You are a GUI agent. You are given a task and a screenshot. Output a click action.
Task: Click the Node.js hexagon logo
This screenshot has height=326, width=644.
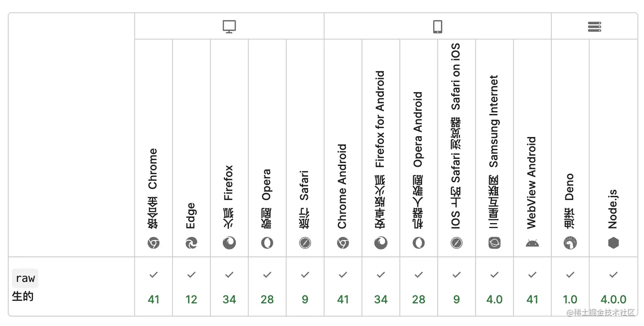(x=613, y=243)
